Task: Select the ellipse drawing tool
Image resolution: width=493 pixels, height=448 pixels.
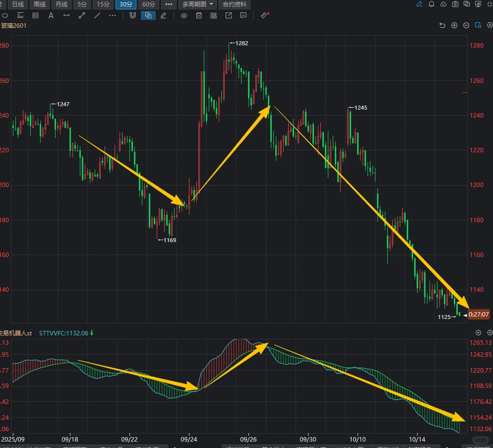Action: 5,15
